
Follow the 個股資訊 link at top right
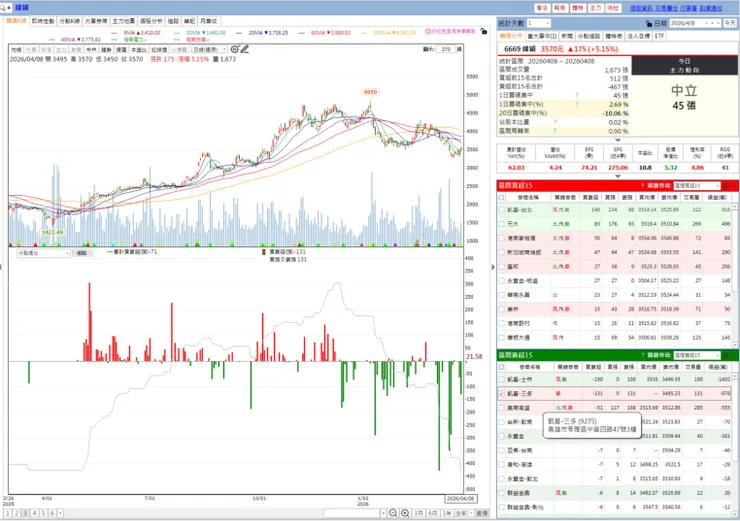(x=641, y=8)
